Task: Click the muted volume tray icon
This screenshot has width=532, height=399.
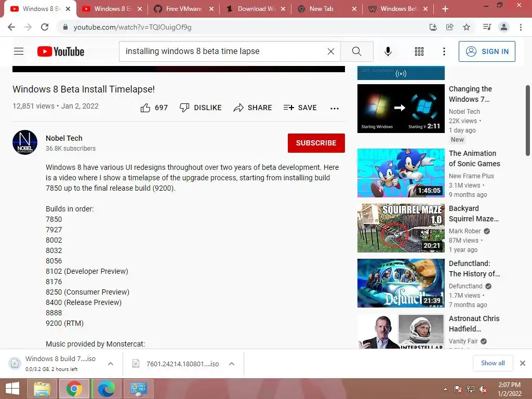Action: (x=483, y=389)
